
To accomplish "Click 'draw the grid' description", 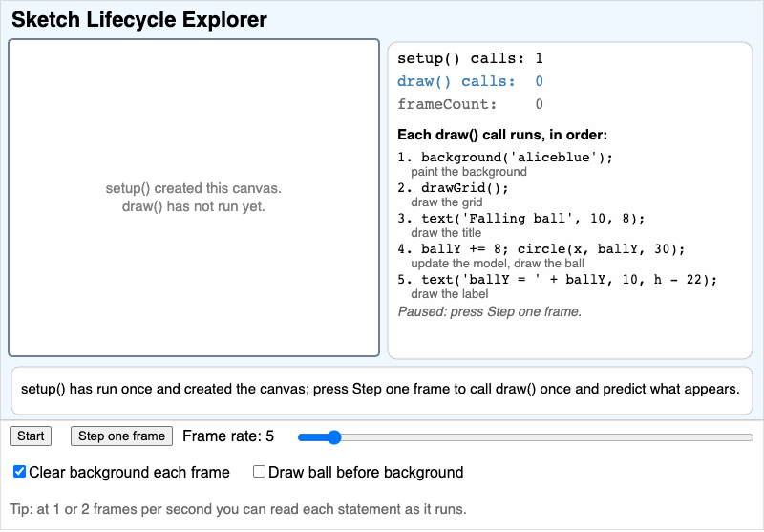I will (x=447, y=202).
